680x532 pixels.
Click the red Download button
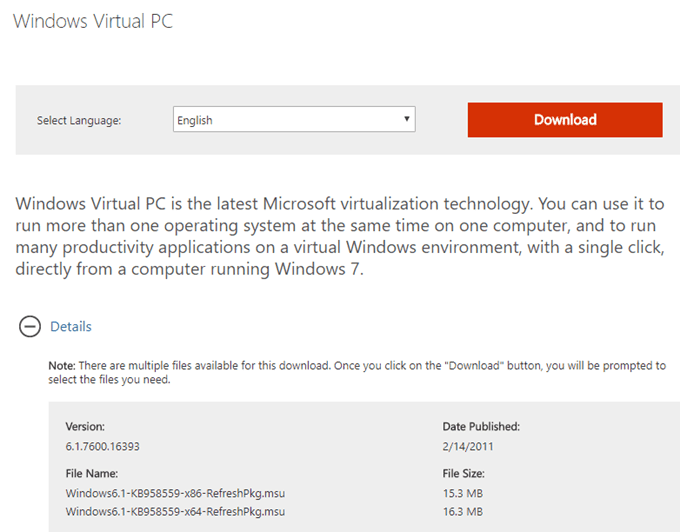pyautogui.click(x=565, y=120)
